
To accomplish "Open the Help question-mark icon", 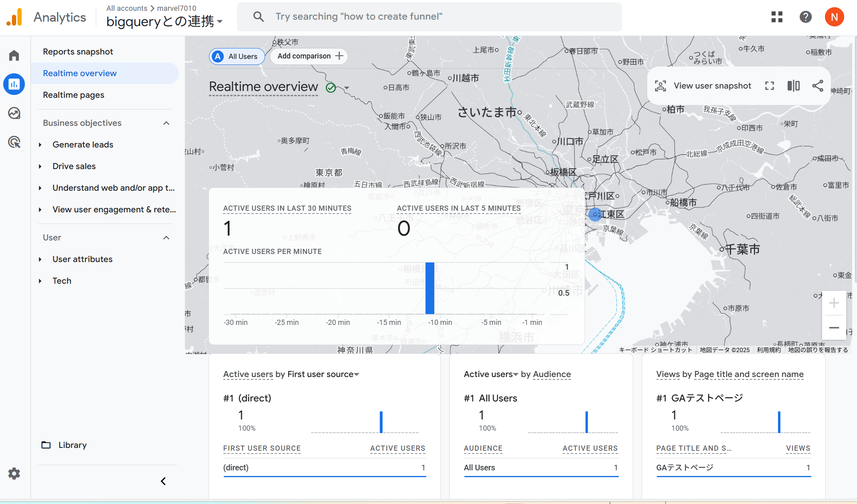I will click(x=805, y=17).
